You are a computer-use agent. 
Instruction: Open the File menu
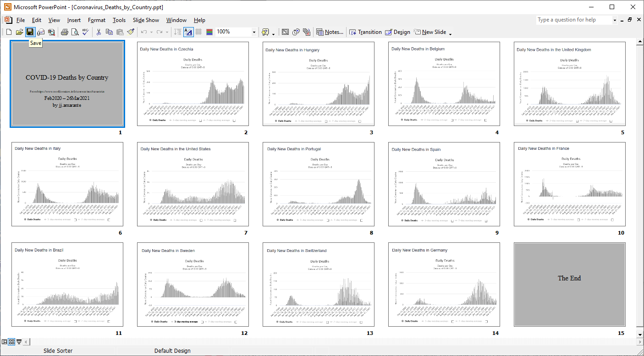pyautogui.click(x=21, y=20)
